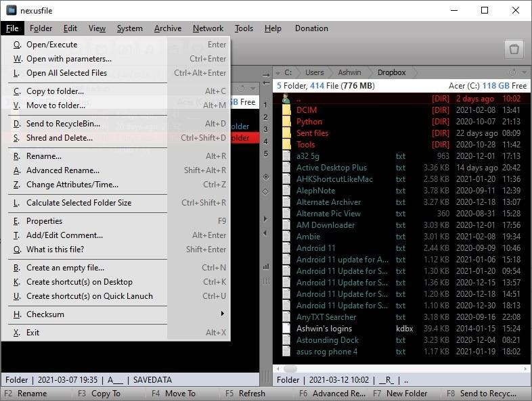
Task: Click the Users segment in the path bar
Action: [314, 72]
